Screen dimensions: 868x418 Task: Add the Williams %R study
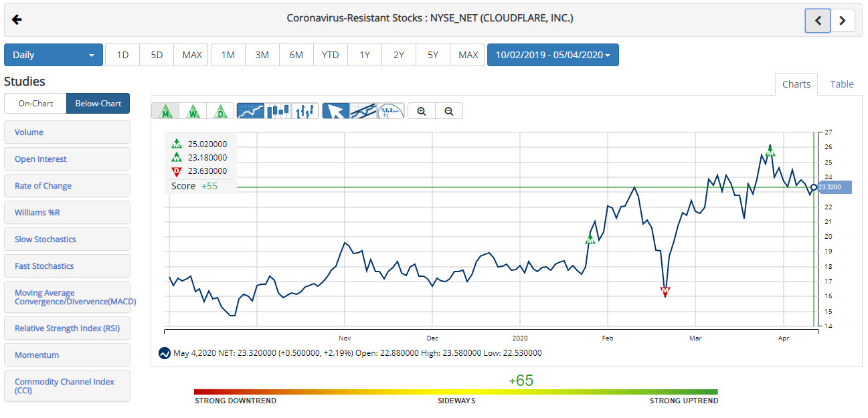pos(67,213)
